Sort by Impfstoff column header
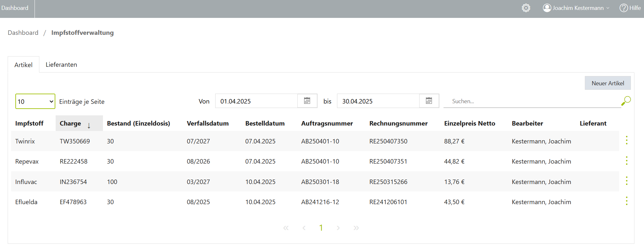The image size is (644, 246). 29,123
